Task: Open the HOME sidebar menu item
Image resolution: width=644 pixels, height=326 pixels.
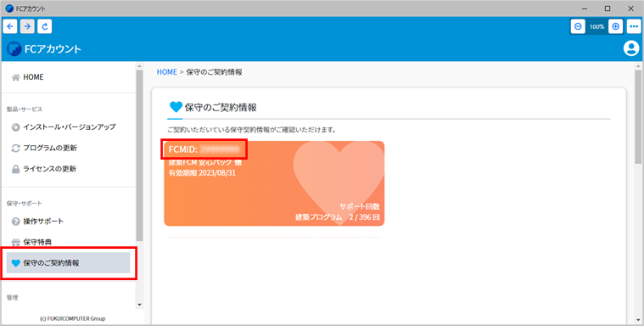Action: tap(68, 77)
